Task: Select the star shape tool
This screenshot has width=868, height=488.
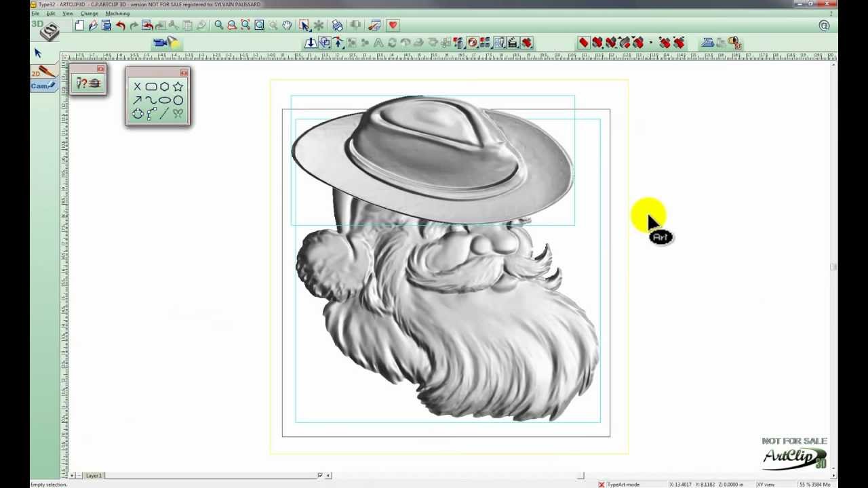Action: point(178,87)
